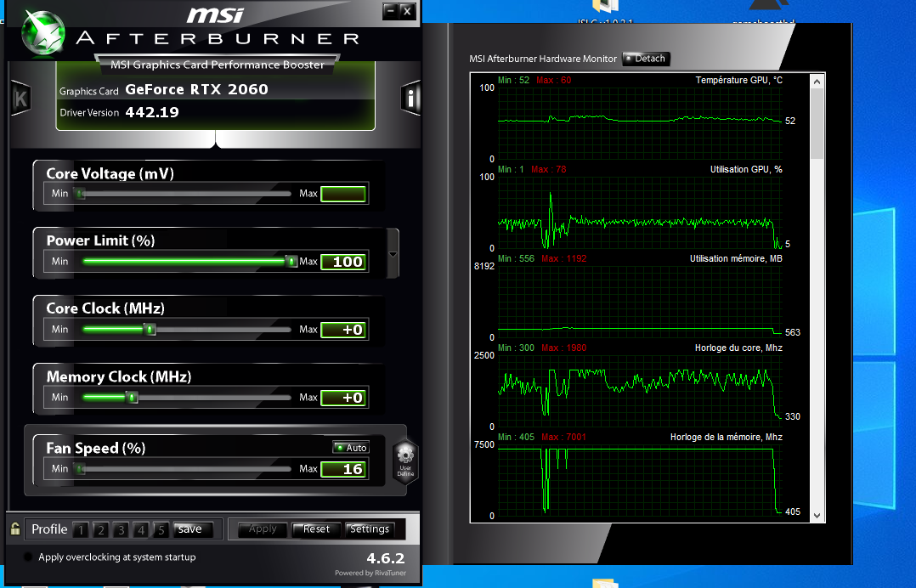Click the 'Powered by RivaTuner' text
Image resolution: width=916 pixels, height=588 pixels.
370,573
